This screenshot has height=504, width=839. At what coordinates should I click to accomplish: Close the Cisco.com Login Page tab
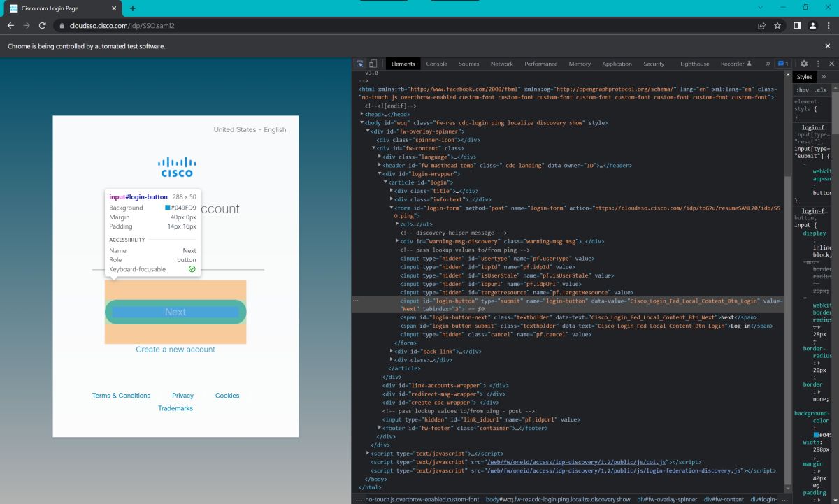tap(115, 8)
